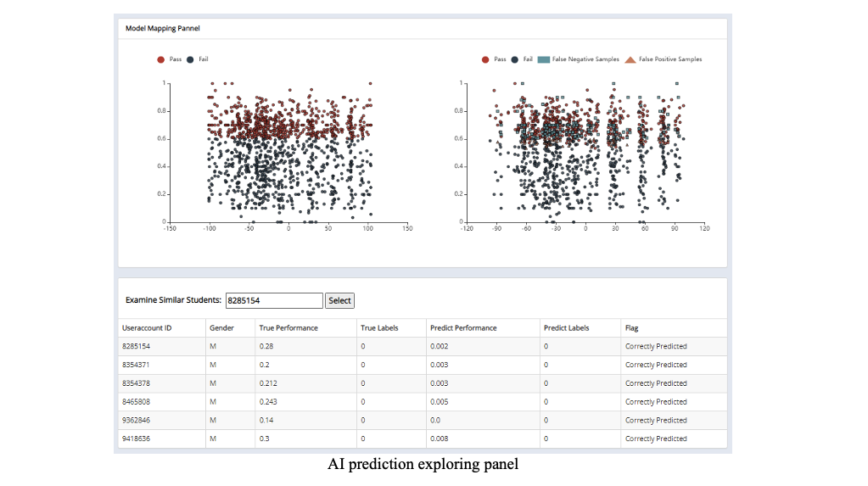Viewport: 868px width, 486px height.
Task: Click the red Pass legend dot in right chart
Action: [485, 59]
